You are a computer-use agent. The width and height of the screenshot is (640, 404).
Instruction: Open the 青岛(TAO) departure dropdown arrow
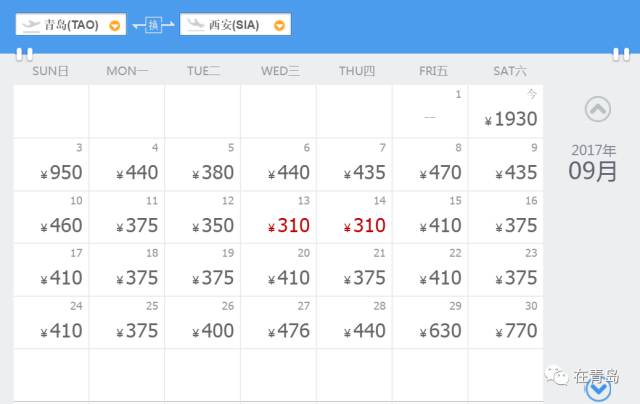point(115,25)
